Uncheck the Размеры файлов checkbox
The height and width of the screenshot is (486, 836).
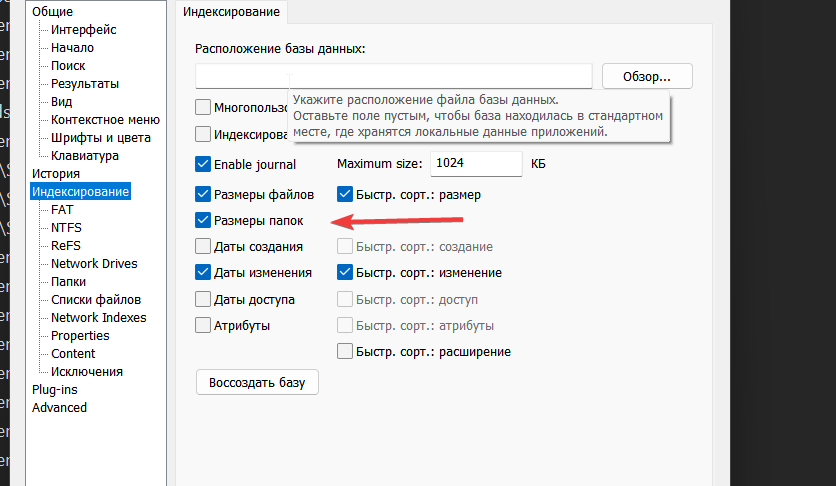pyautogui.click(x=203, y=194)
